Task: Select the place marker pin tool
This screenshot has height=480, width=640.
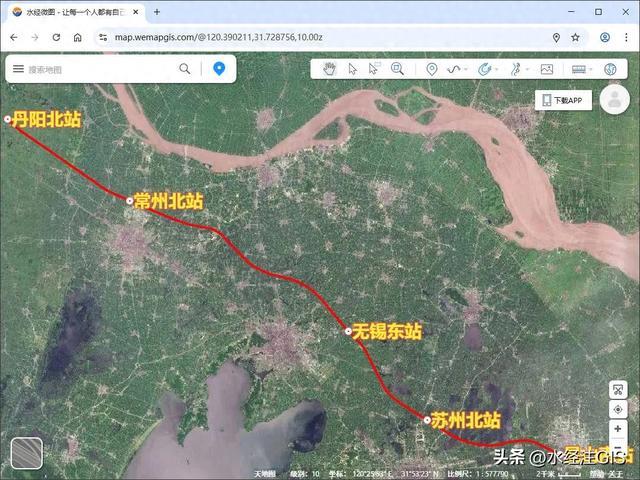Action: [x=432, y=69]
